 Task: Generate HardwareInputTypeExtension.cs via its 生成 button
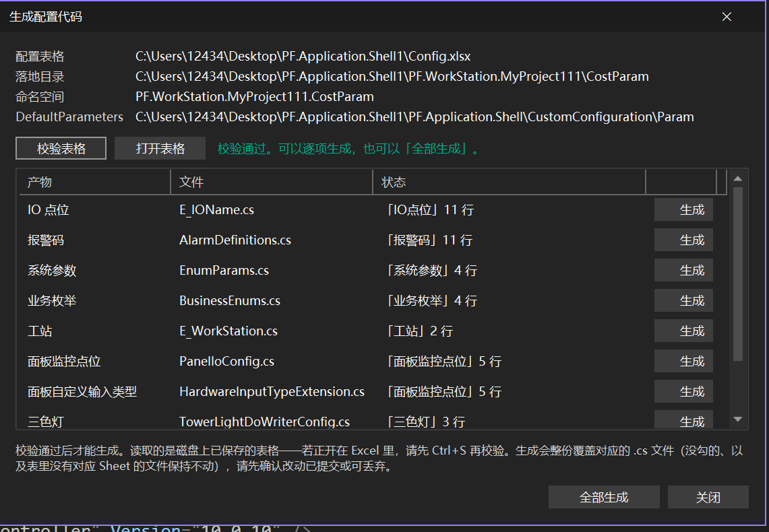(683, 392)
